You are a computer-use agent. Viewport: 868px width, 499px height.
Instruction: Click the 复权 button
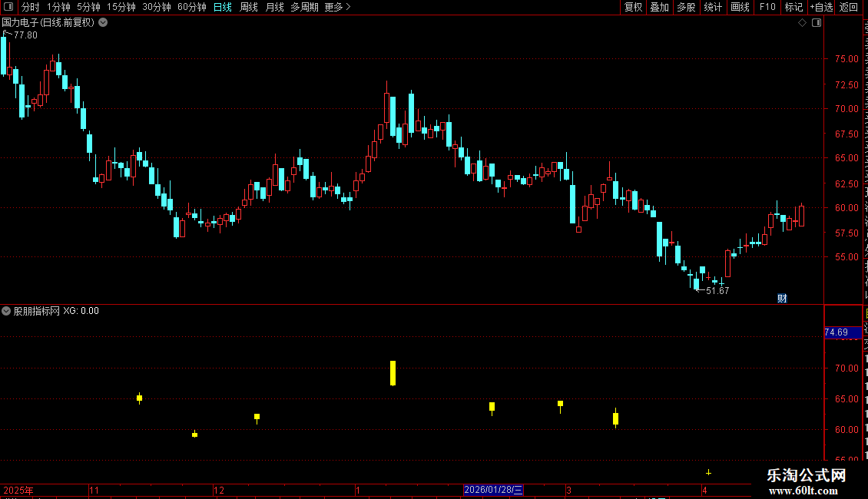(633, 7)
